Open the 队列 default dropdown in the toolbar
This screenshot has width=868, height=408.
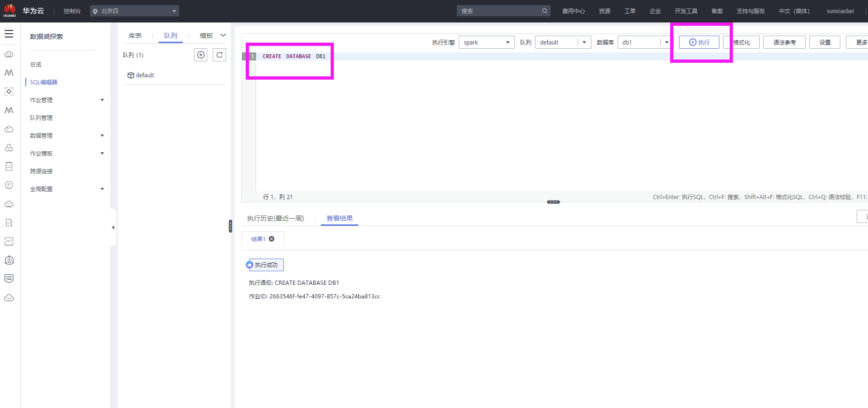pos(563,42)
